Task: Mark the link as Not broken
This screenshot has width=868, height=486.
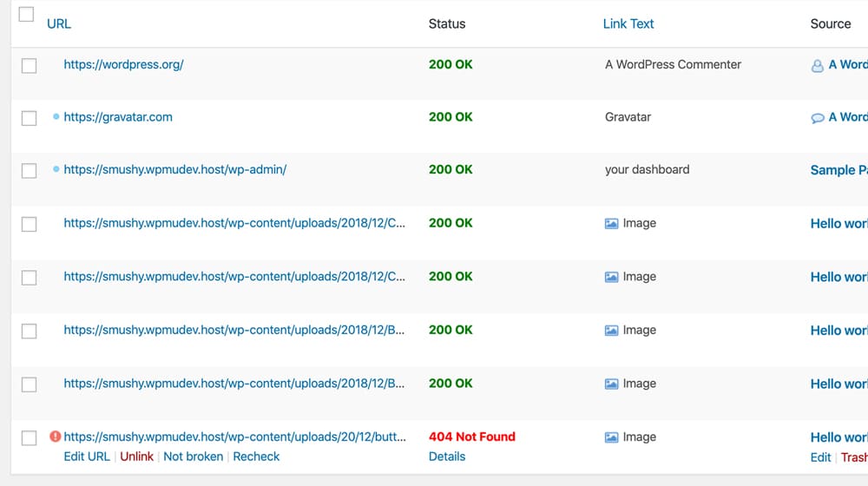Action: (x=193, y=456)
